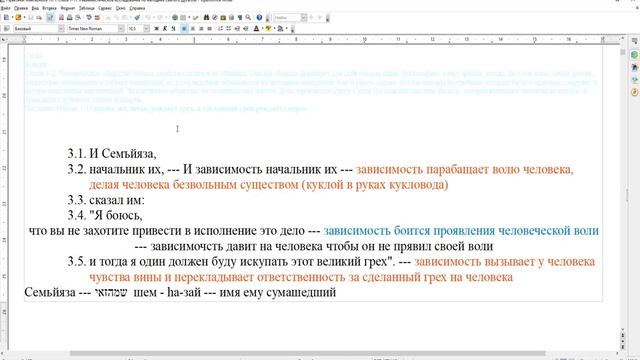Export document directly as PDF

62,18
